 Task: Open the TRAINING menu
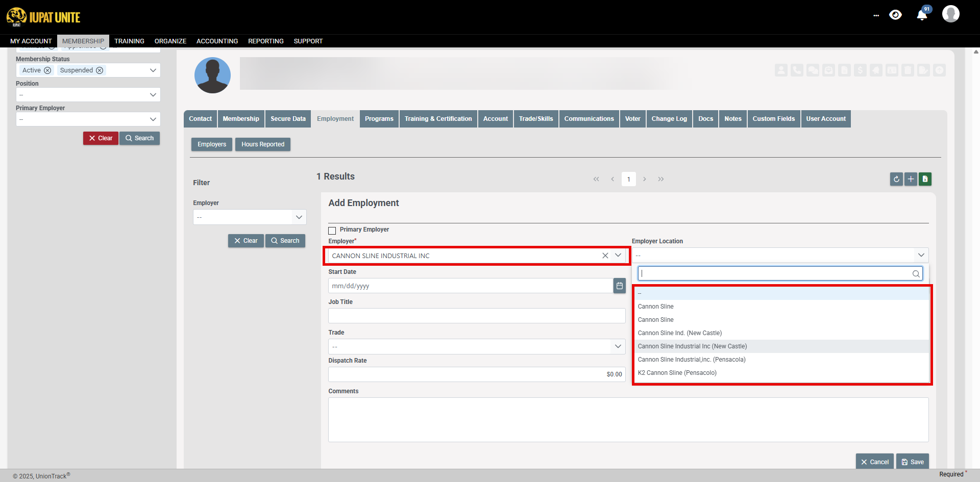coord(129,41)
